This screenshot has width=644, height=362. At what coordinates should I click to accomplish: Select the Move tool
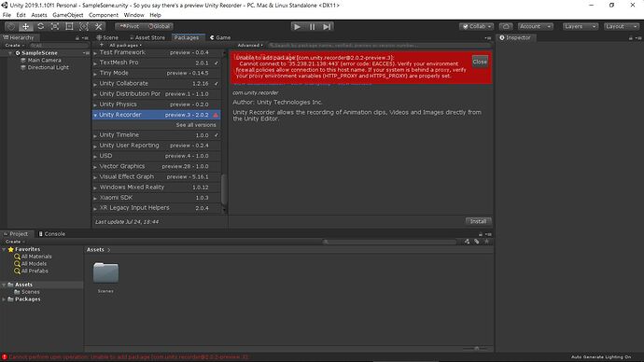pyautogui.click(x=25, y=26)
